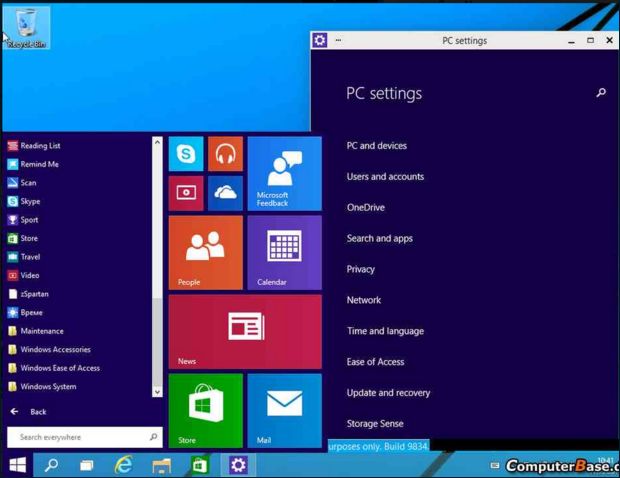620x478 pixels.
Task: Open Privacy settings category
Action: click(361, 270)
